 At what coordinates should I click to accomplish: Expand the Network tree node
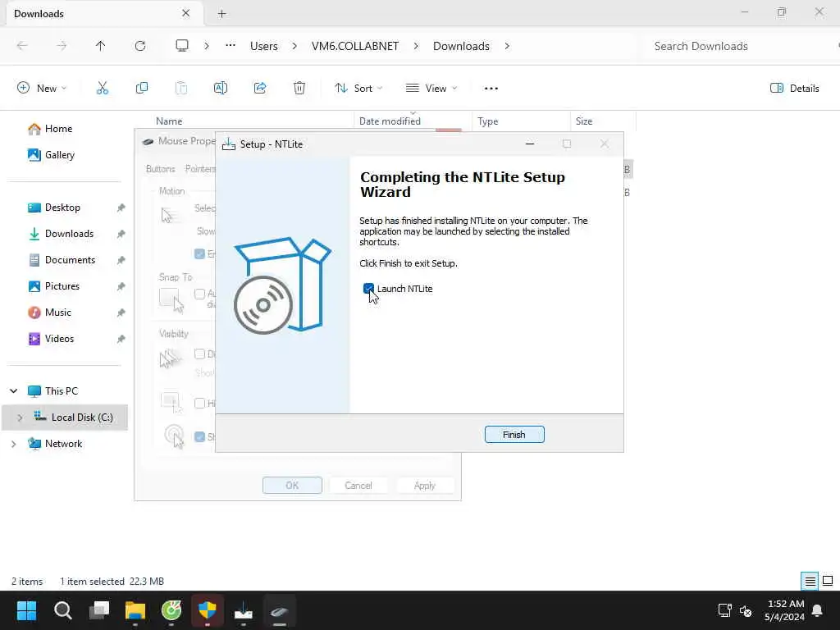click(x=14, y=444)
